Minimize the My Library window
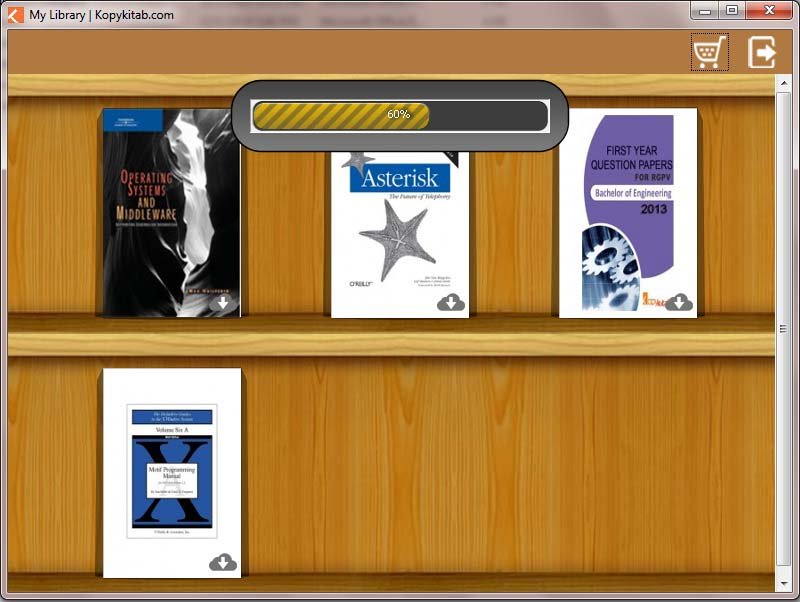 tap(705, 11)
